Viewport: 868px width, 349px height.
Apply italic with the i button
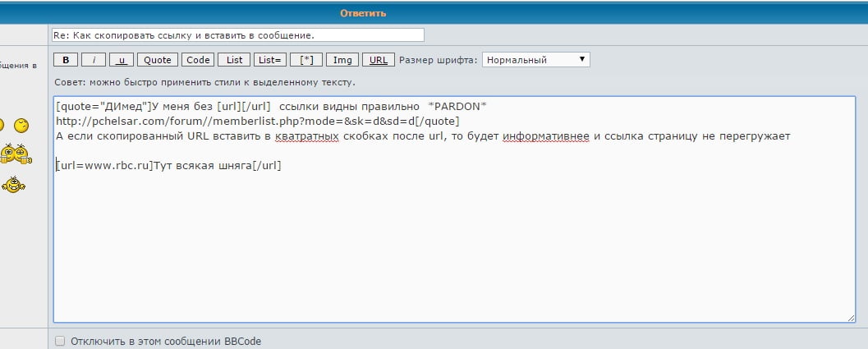(94, 60)
